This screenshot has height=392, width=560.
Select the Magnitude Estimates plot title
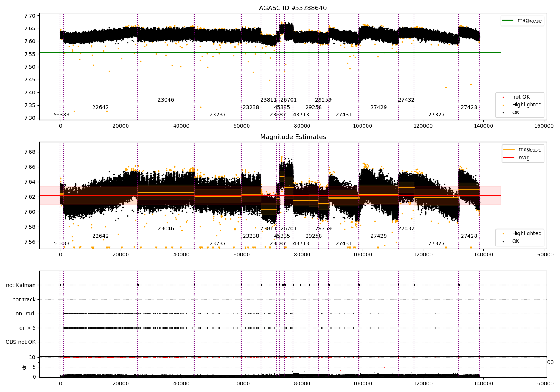click(293, 137)
